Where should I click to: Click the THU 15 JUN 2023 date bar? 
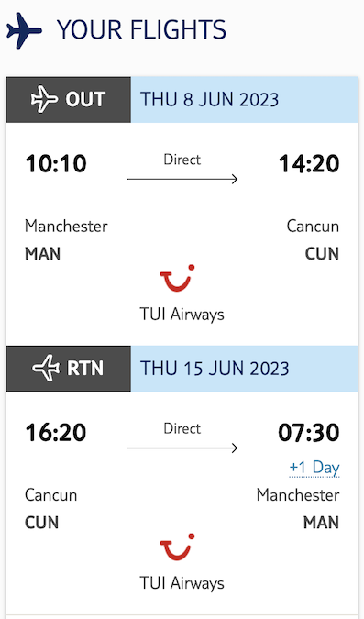click(x=245, y=369)
